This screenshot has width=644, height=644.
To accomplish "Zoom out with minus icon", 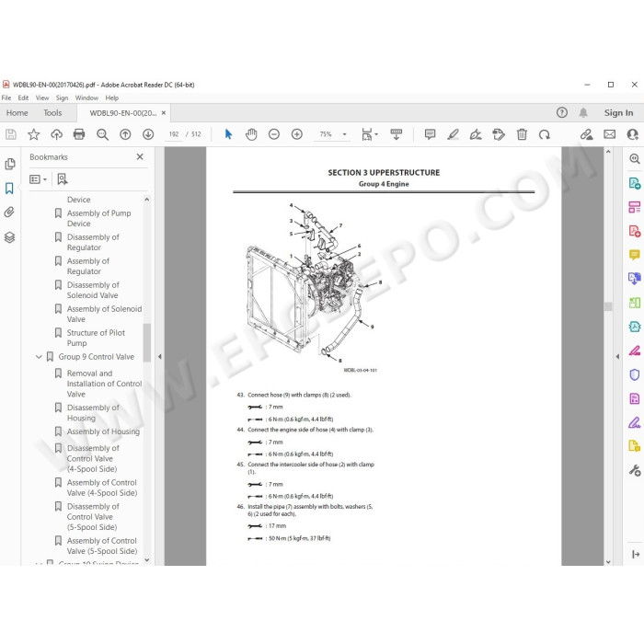I will coord(274,134).
